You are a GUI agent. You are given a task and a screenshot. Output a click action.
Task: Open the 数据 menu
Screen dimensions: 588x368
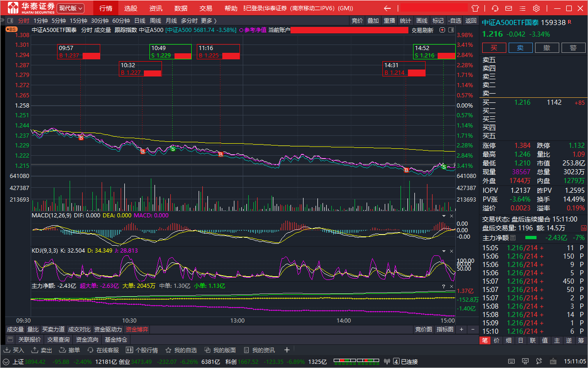(181, 8)
